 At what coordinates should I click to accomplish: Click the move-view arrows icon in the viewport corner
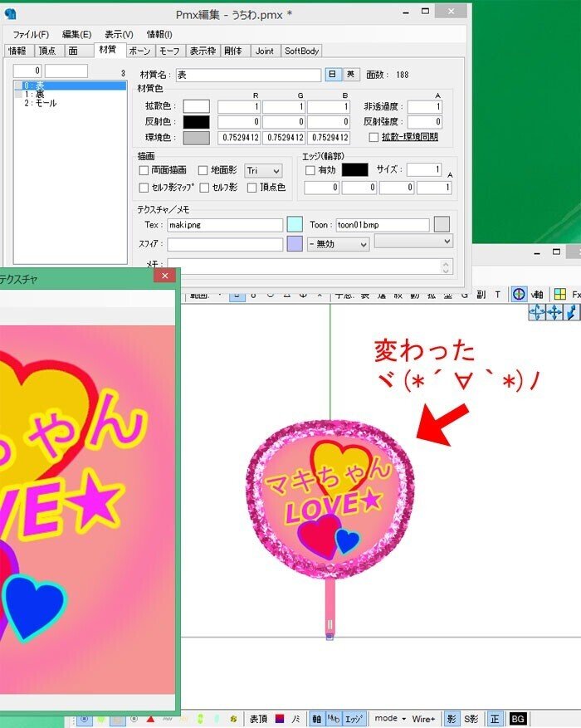[537, 312]
